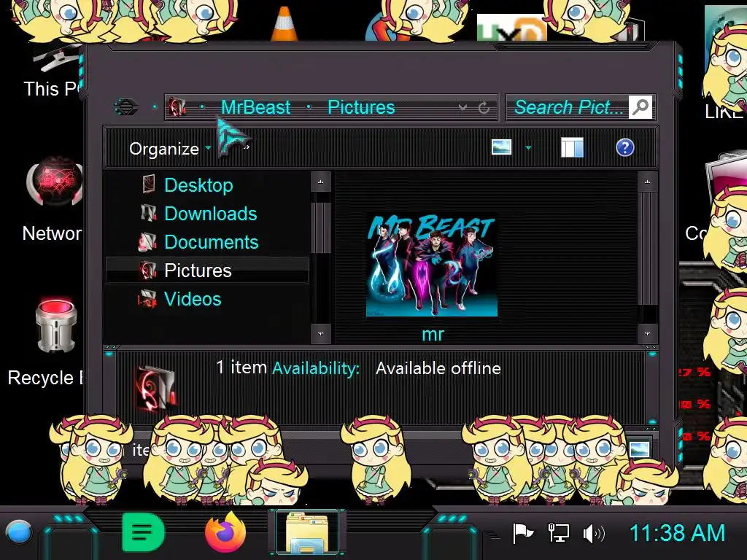Open the Organize menu
Screen dimensions: 747x560
[164, 149]
